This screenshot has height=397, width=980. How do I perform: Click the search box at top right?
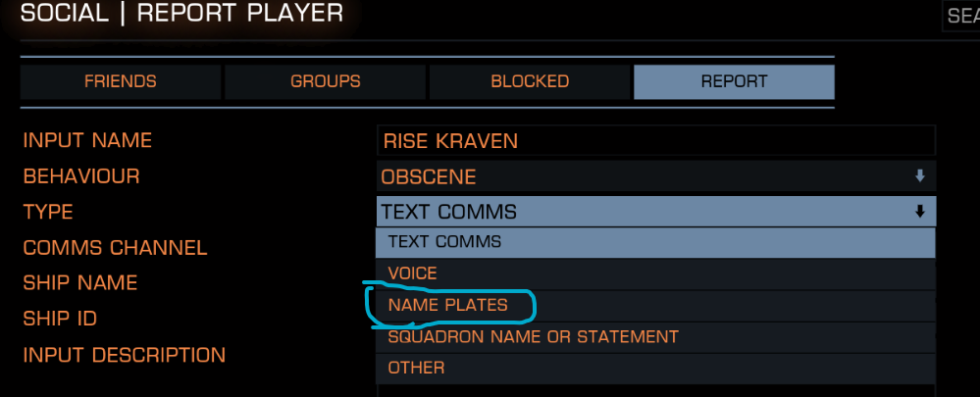coord(960,17)
